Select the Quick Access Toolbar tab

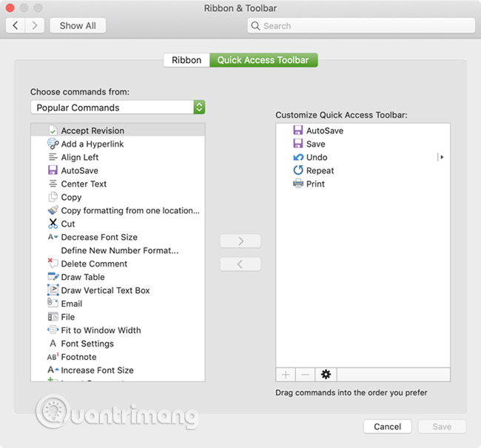pyautogui.click(x=263, y=60)
